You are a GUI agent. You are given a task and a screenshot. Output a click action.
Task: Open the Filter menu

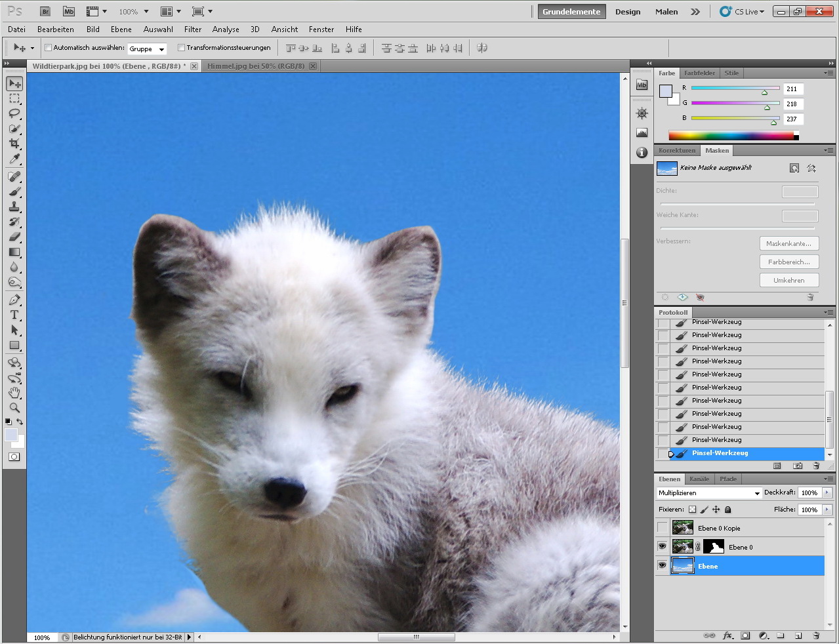pyautogui.click(x=193, y=30)
